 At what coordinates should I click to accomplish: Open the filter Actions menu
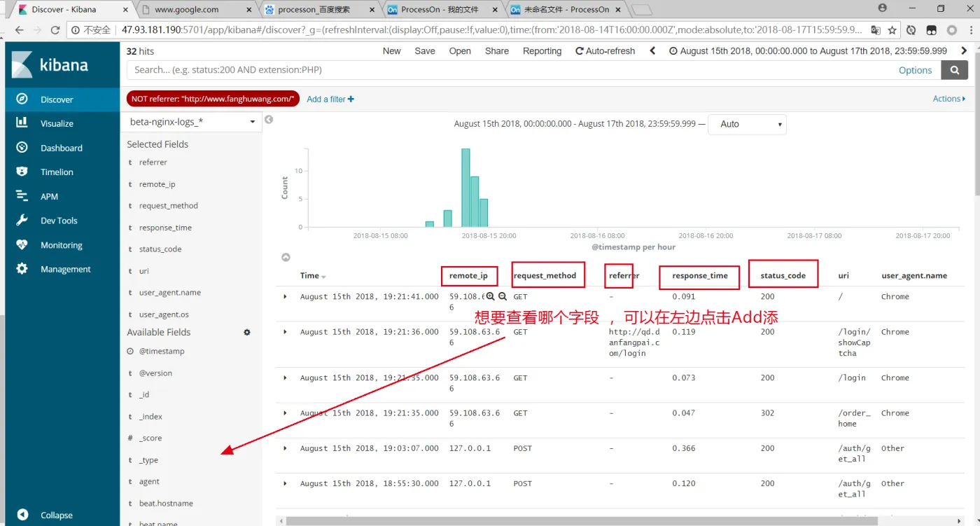[949, 99]
